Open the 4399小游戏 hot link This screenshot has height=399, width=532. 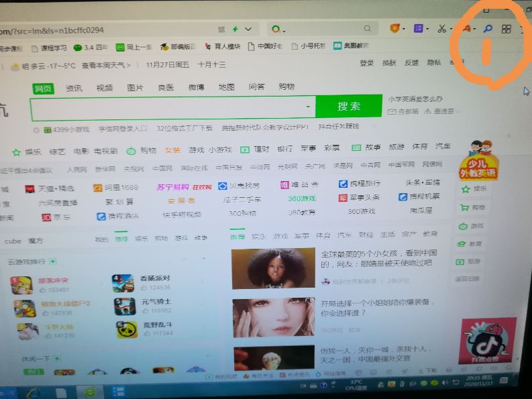[67, 129]
